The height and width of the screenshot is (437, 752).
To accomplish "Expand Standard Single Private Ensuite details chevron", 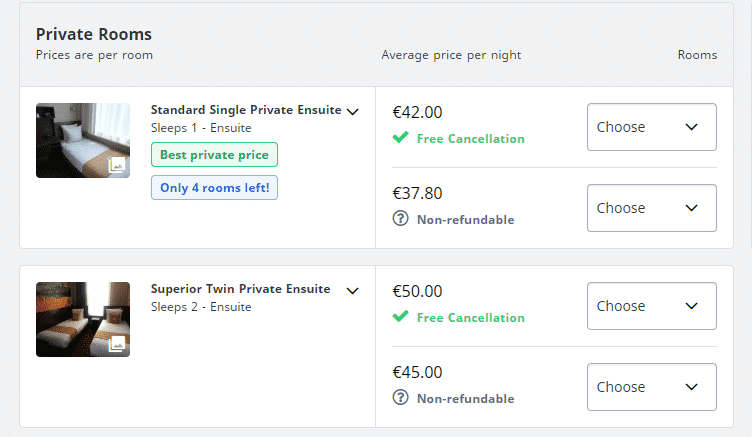I will coord(352,112).
